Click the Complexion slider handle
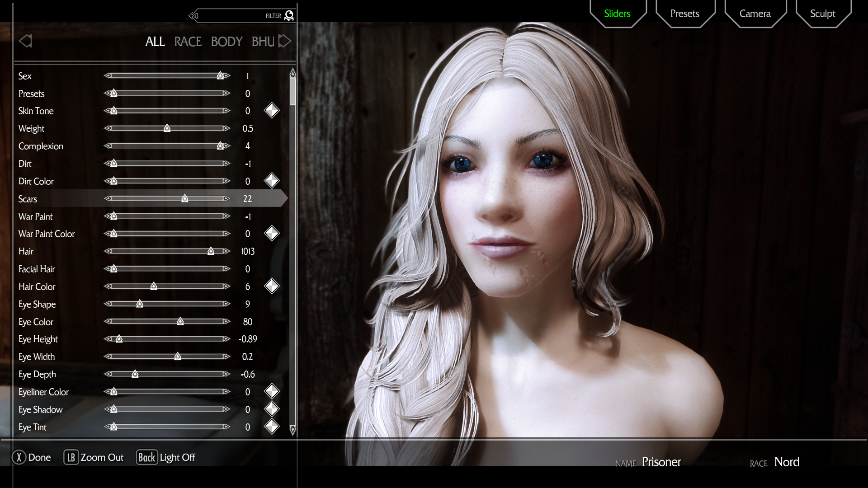 [x=220, y=145]
